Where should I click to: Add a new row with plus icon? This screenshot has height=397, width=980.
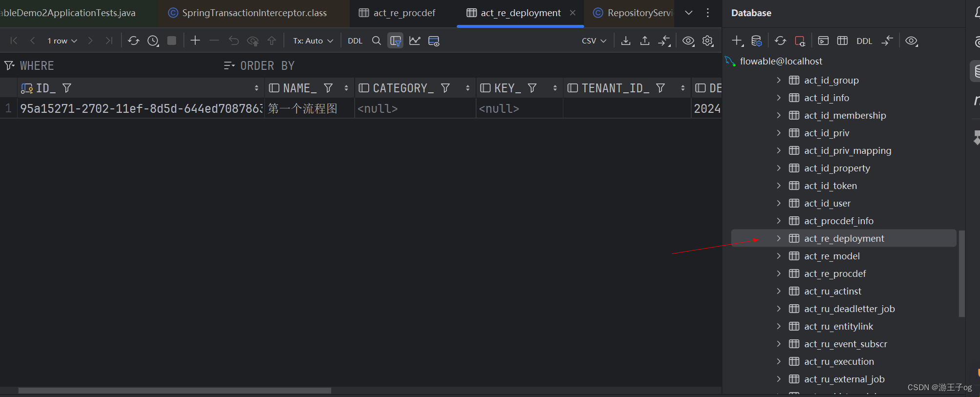195,41
